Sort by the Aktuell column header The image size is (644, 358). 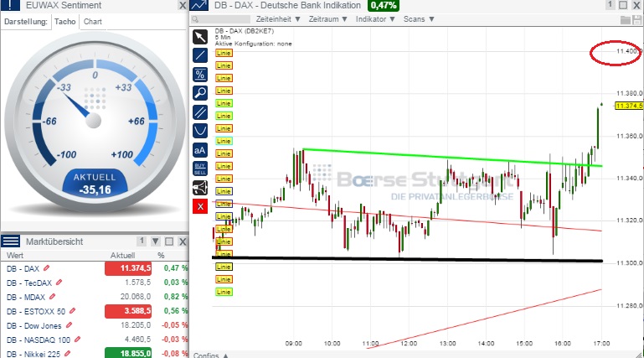click(122, 255)
